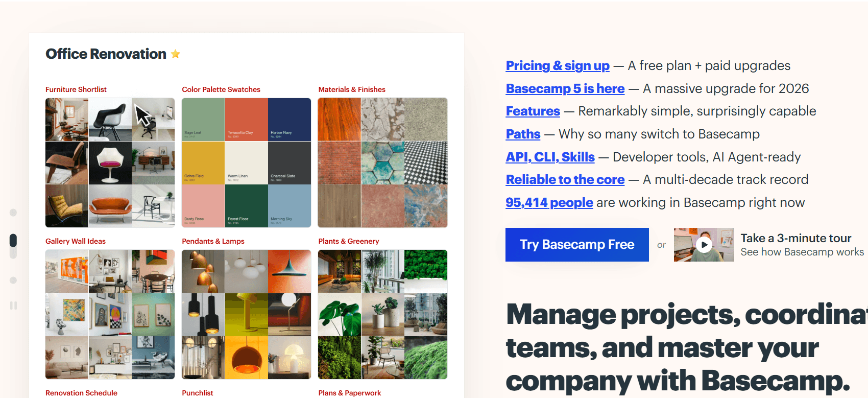Image resolution: width=868 pixels, height=398 pixels.
Task: Open the Plans & Paperwork heading
Action: coord(350,393)
